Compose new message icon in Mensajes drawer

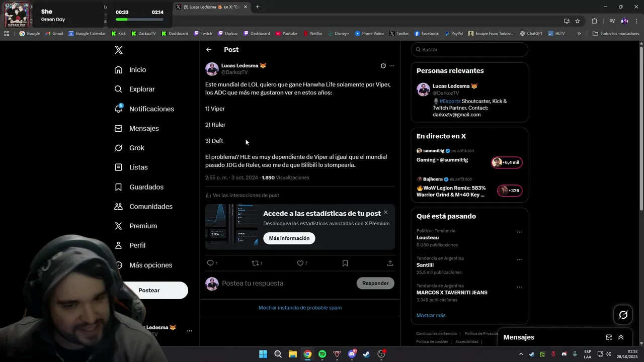point(609,337)
